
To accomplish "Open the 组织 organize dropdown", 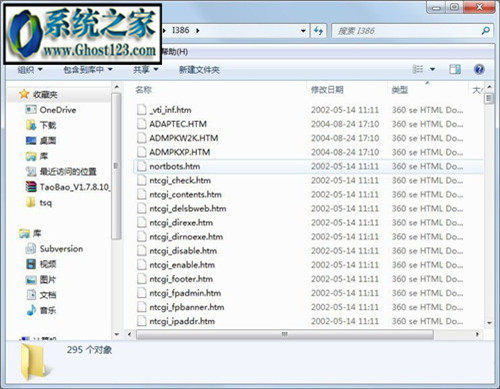I will tap(30, 70).
